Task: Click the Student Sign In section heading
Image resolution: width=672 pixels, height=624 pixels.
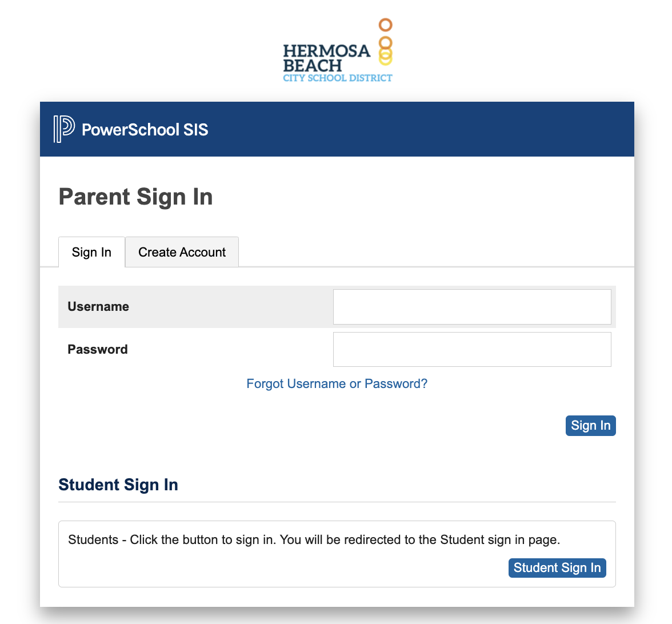Action: click(118, 485)
